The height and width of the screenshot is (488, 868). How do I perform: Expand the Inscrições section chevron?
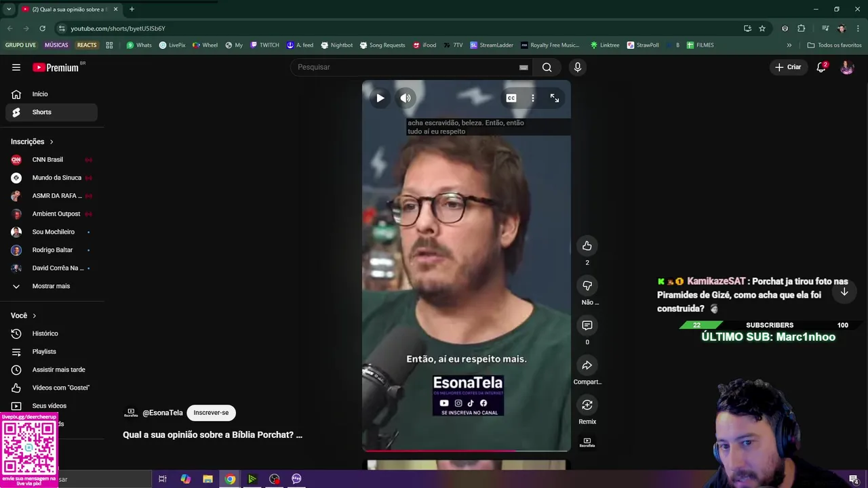(52, 142)
